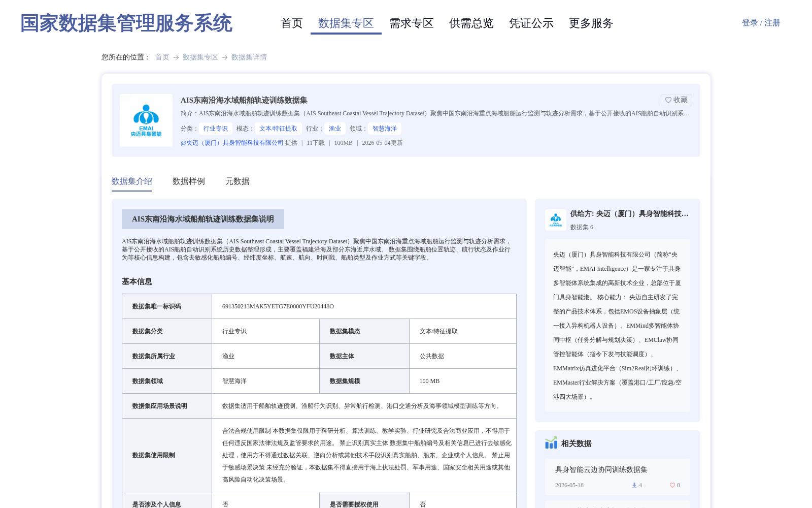Screen dimensions: 812x508
Task: Click 文本/特征提取 modality tag
Action: 278,129
